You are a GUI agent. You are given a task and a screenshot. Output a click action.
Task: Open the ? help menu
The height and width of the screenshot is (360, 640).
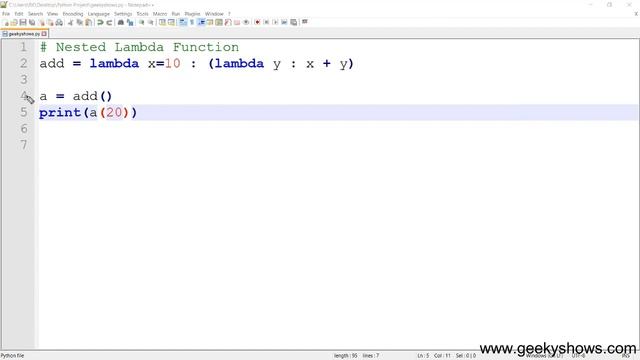pos(229,14)
